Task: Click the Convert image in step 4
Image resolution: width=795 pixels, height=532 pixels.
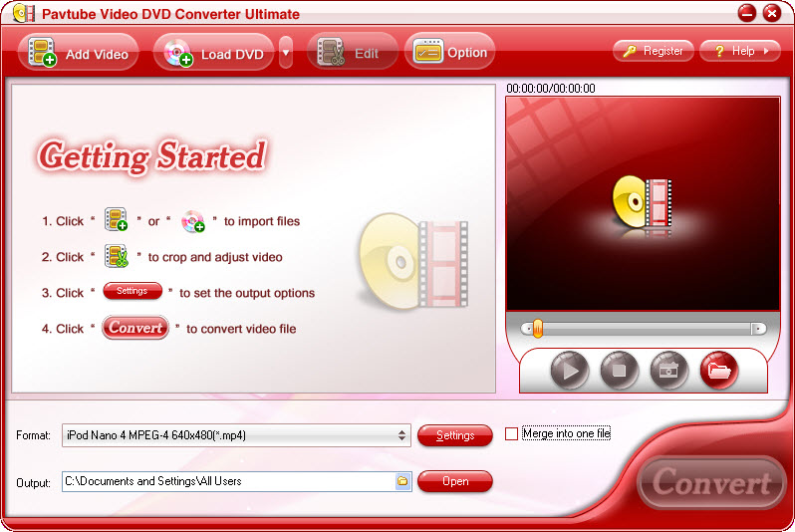Action: click(135, 328)
